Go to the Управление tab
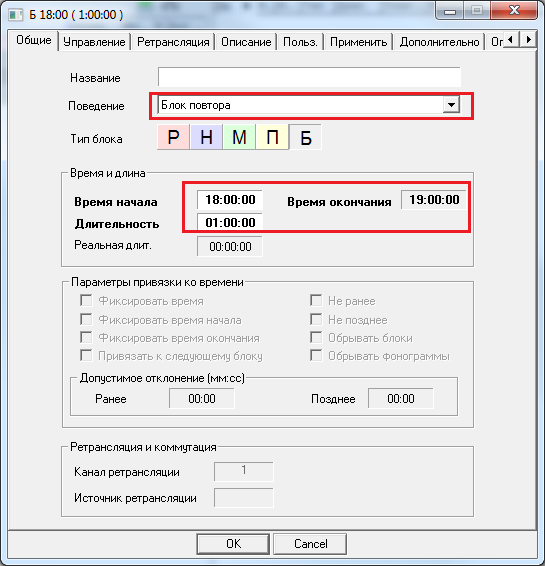The image size is (545, 566). tap(94, 42)
